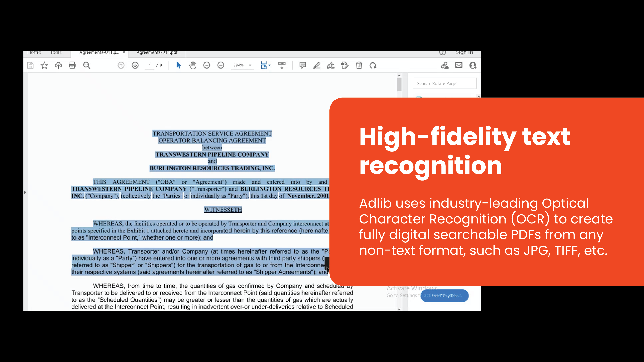Click the fit page width icon
The height and width of the screenshot is (362, 644).
pos(264,65)
